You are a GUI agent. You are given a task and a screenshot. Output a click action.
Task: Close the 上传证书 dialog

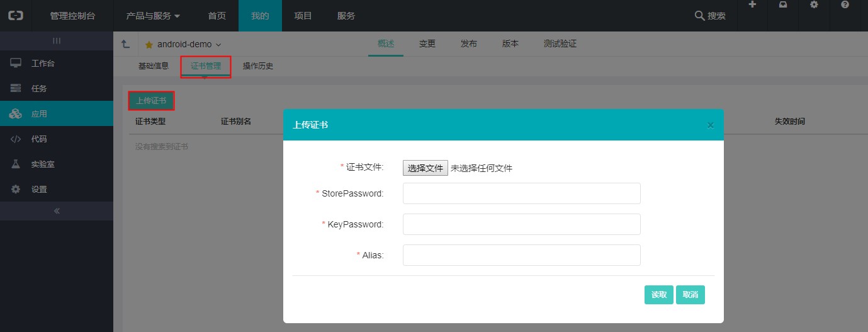tap(710, 125)
